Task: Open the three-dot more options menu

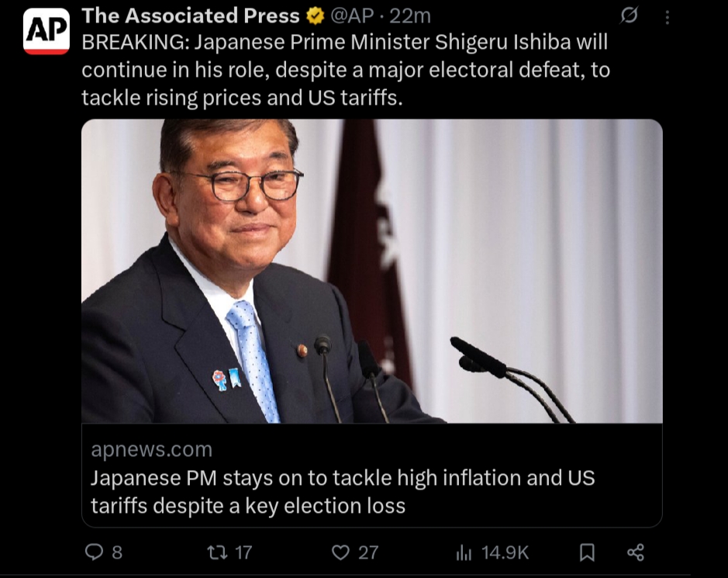Action: click(x=668, y=17)
